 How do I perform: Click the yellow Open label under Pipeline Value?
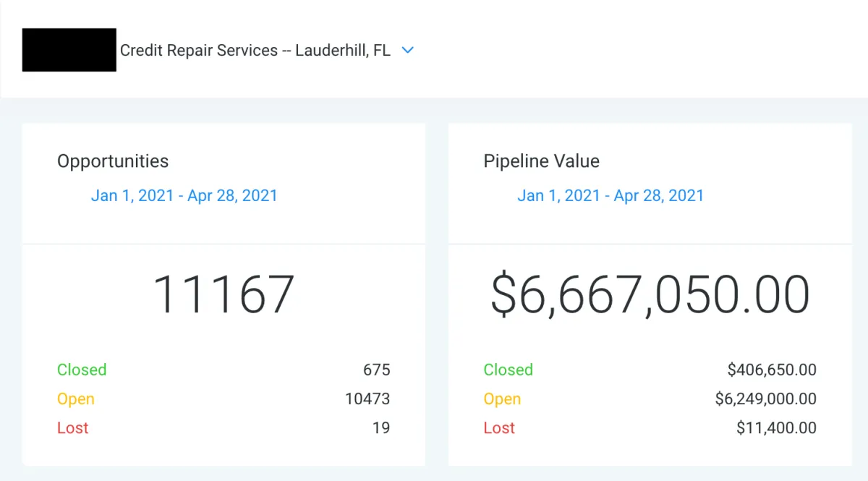[503, 399]
